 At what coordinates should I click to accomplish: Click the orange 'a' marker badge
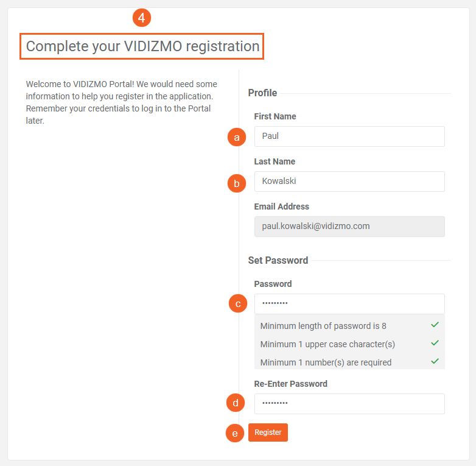(x=236, y=137)
